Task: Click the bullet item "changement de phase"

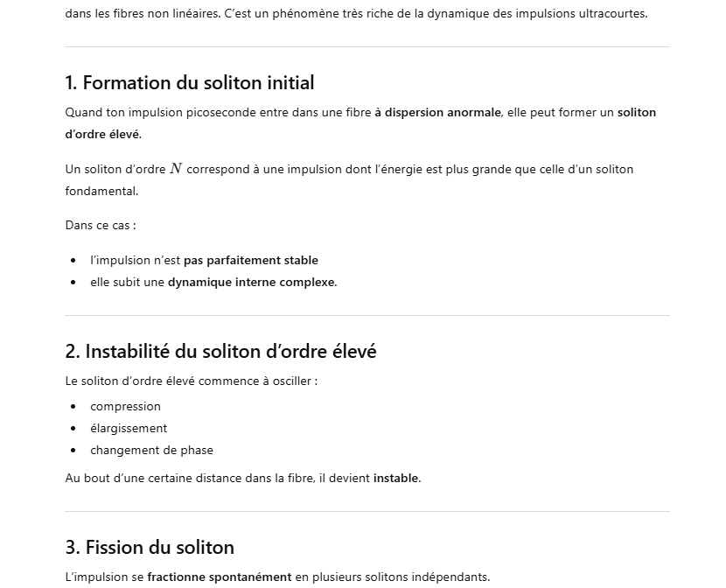Action: point(151,450)
